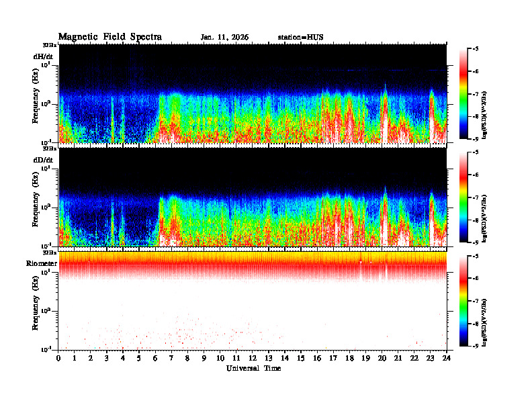Image resolution: width=532 pixels, height=411 pixels.
Task: Click the dH/dt panel color scale bar
Action: coord(463,94)
